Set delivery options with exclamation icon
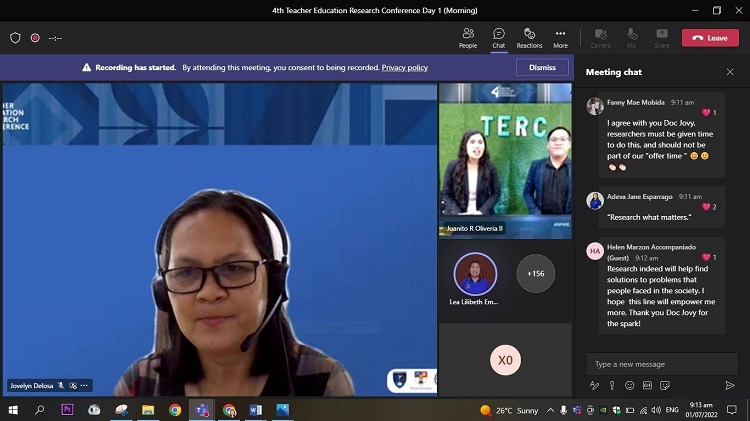 click(x=612, y=385)
